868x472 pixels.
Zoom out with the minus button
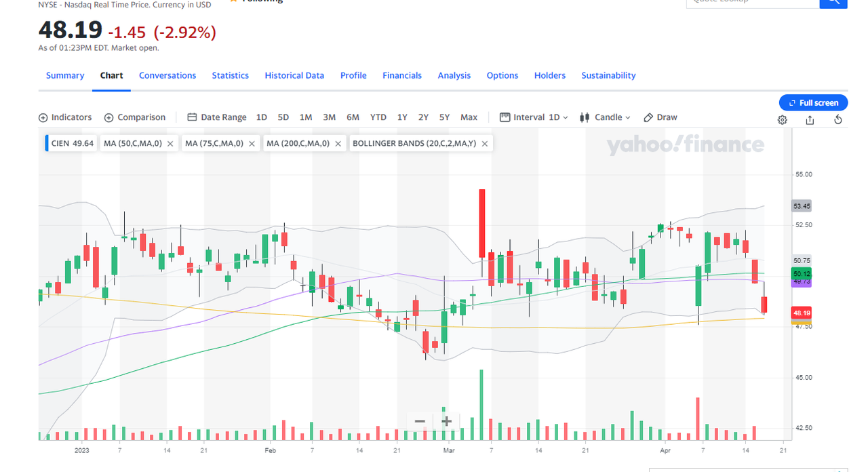pos(420,421)
